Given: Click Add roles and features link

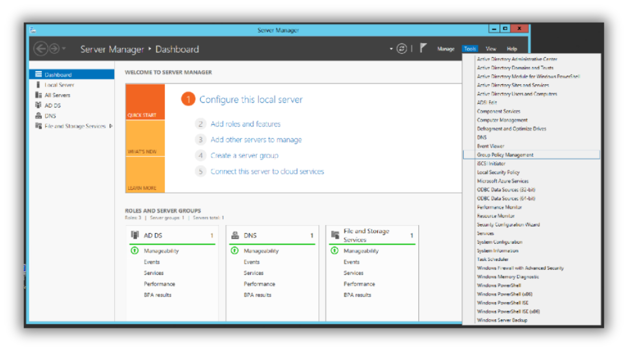Looking at the screenshot, I should tap(245, 124).
